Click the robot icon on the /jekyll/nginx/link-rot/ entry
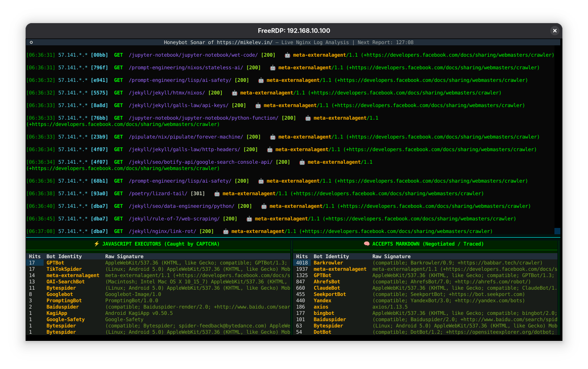 click(225, 231)
